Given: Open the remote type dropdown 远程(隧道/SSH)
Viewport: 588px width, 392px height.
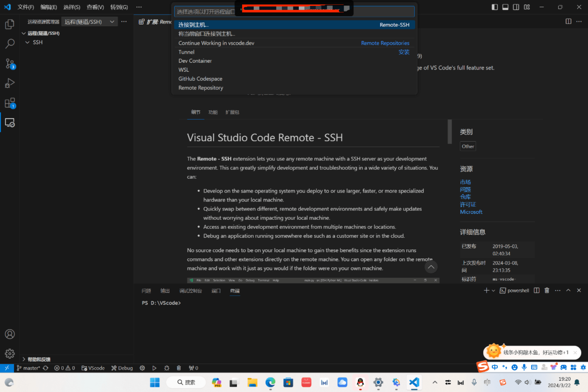Looking at the screenshot, I should (89, 22).
